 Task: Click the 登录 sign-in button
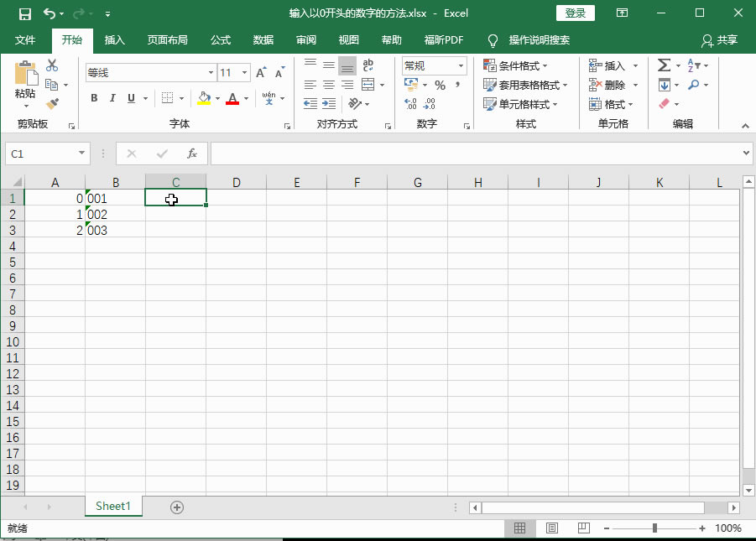(x=577, y=13)
